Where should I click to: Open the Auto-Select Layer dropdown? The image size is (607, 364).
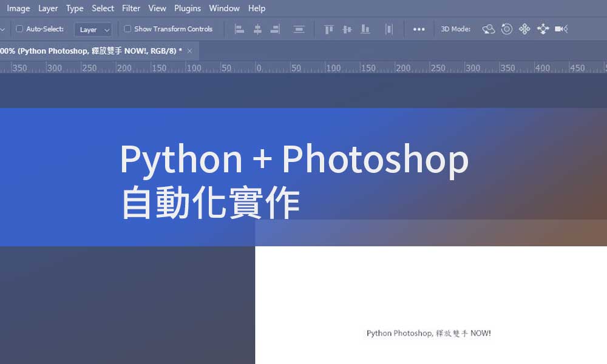pos(92,29)
